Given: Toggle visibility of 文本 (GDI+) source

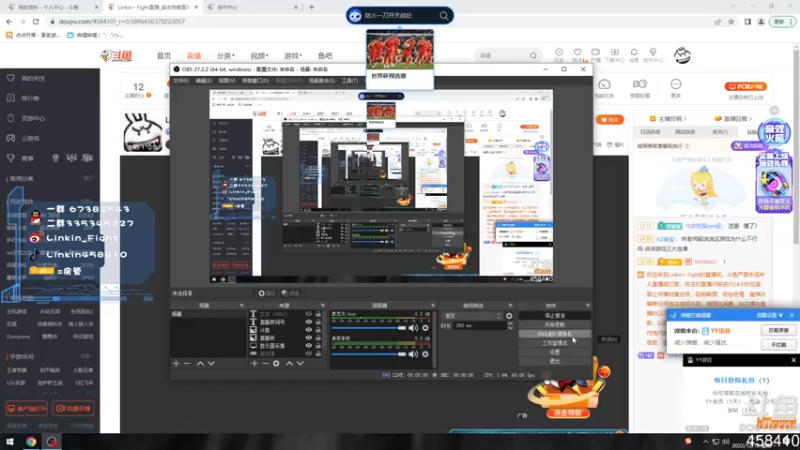Looking at the screenshot, I should pyautogui.click(x=308, y=314).
